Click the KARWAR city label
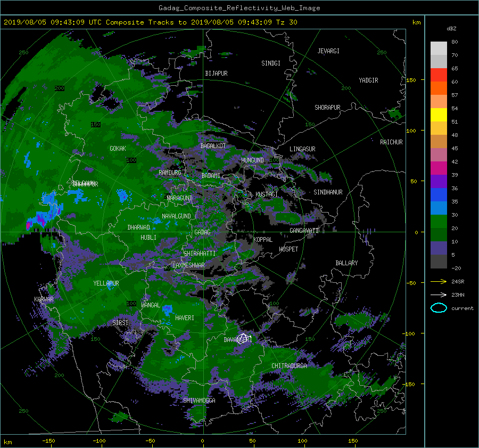 point(44,299)
